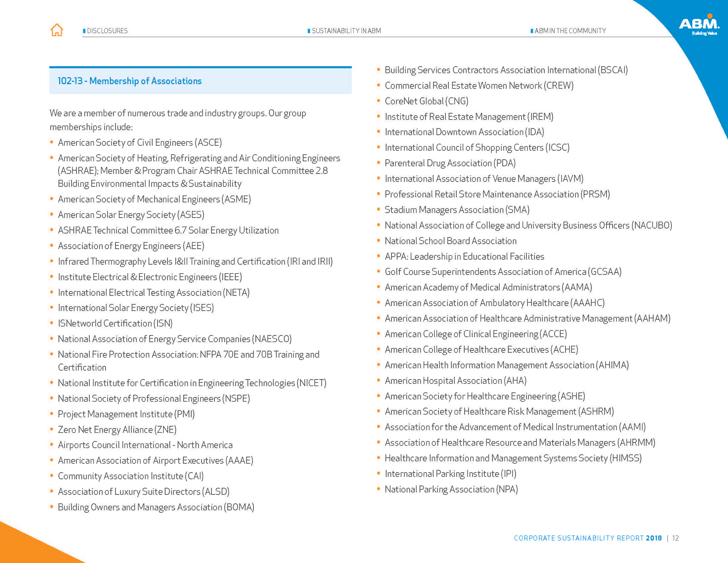Select American Solar Energy Society (ASES) entry
This screenshot has height=563, width=728.
coord(131,215)
